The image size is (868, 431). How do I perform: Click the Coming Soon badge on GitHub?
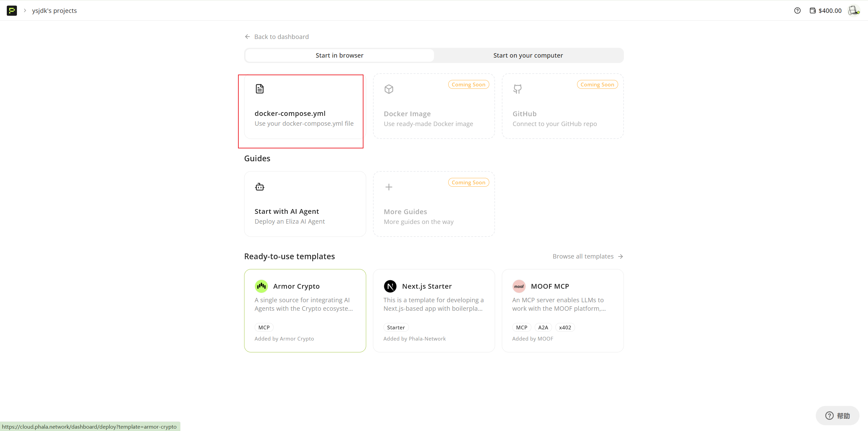pos(597,84)
